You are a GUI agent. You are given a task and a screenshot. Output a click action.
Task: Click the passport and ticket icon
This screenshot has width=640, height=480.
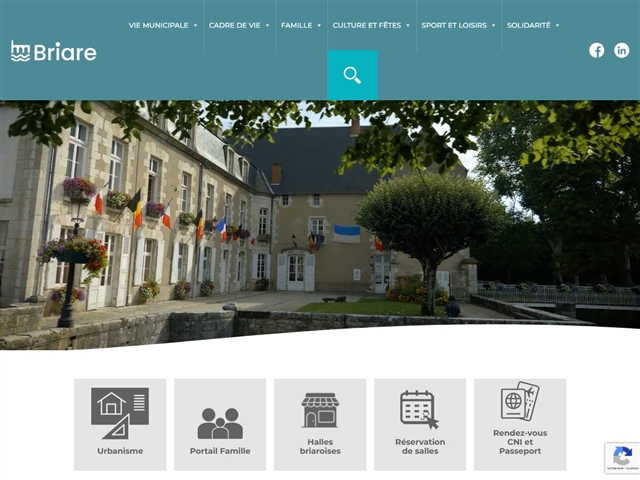click(520, 401)
